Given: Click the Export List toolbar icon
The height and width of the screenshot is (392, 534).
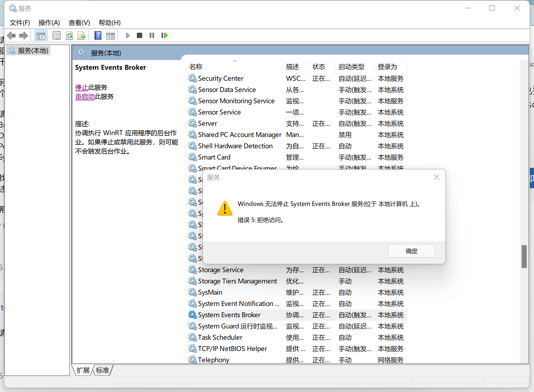Looking at the screenshot, I should [x=81, y=35].
